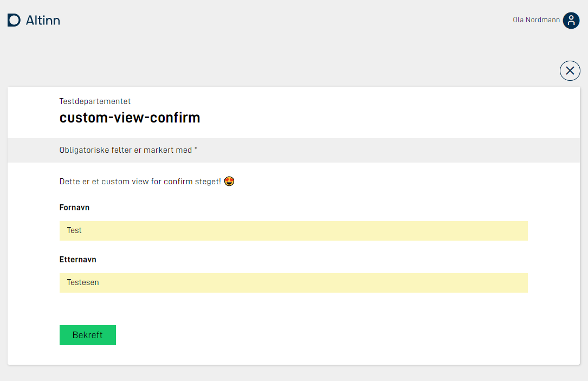Viewport: 588px width, 381px height.
Task: Click the Obligatoriske felter info banner
Action: 294,150
